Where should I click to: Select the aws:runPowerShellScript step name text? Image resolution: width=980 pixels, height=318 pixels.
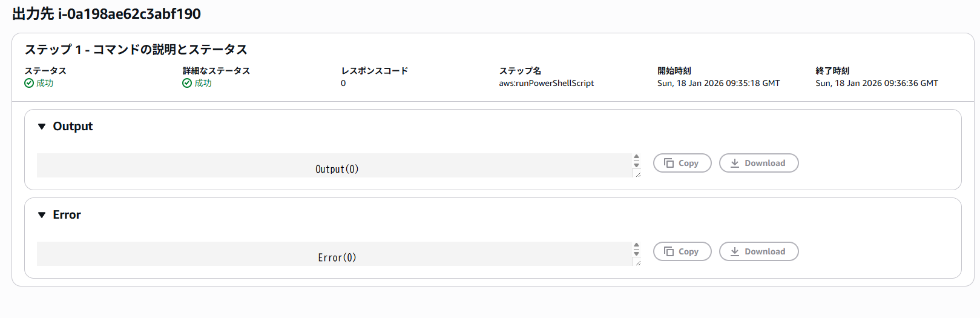click(546, 84)
